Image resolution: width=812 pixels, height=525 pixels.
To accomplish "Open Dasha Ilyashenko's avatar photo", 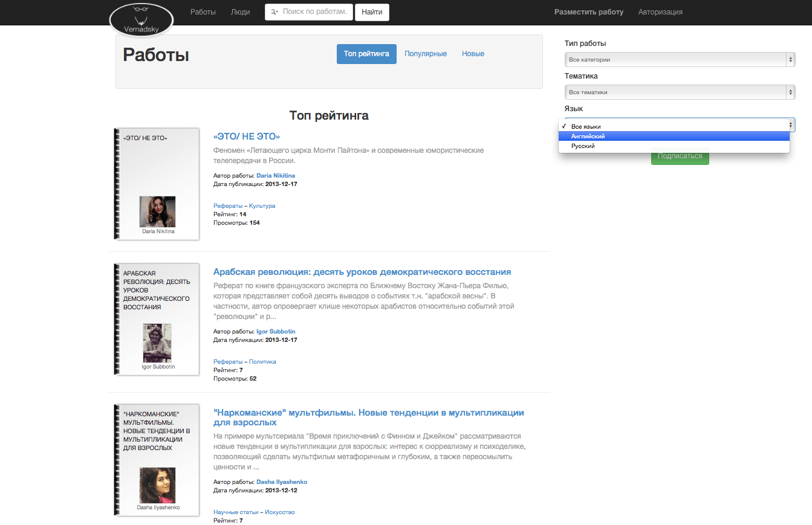I will (x=157, y=485).
